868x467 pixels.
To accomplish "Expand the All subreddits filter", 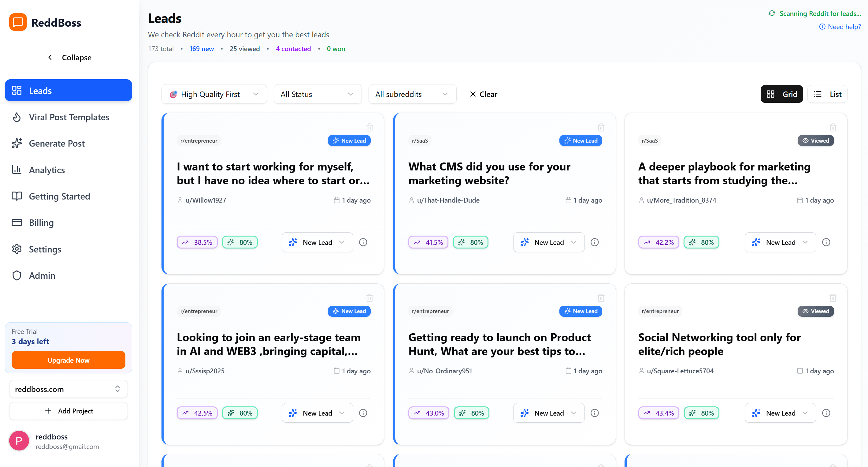I will [412, 94].
